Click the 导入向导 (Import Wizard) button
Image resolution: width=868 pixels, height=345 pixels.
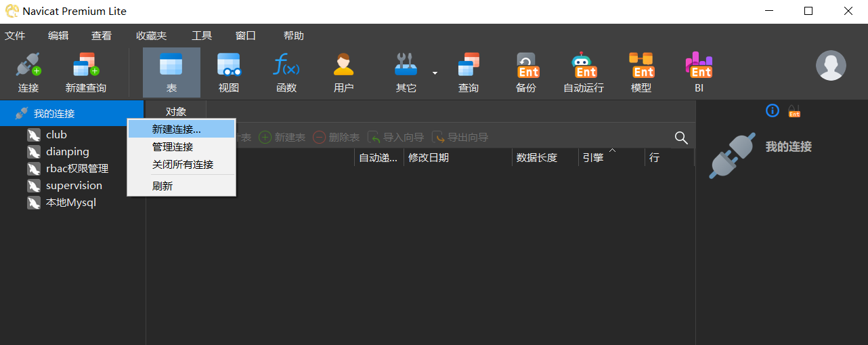click(x=396, y=138)
